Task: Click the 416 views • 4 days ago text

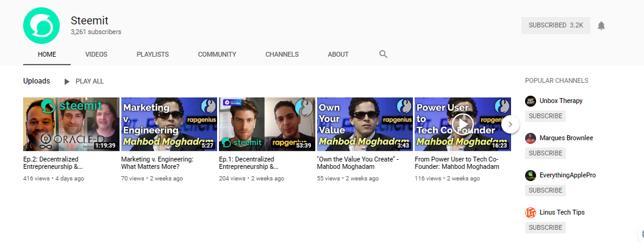Action: tap(54, 179)
